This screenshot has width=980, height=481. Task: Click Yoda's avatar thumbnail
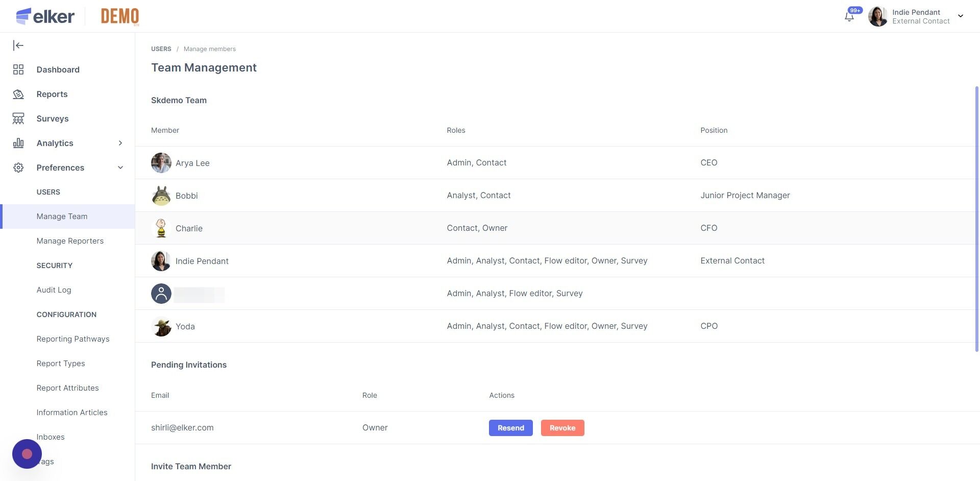161,326
